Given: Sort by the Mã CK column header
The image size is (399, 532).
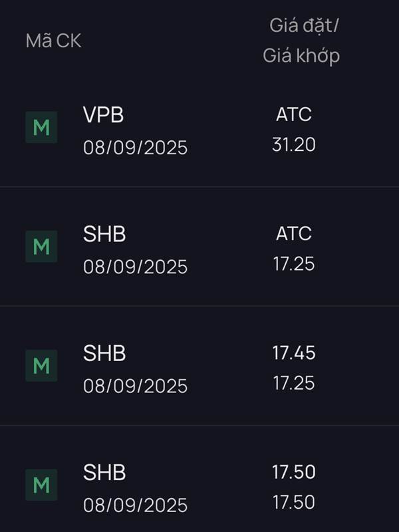Looking at the screenshot, I should coord(54,41).
